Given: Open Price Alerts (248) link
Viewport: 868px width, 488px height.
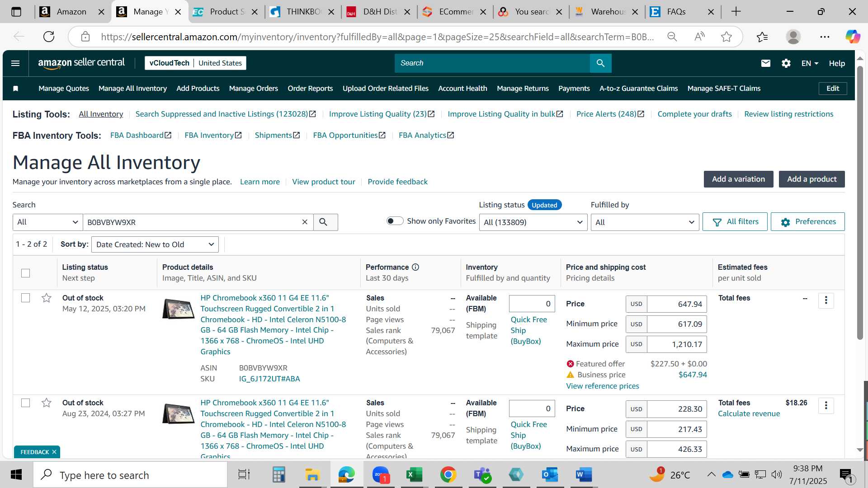Looking at the screenshot, I should 610,114.
